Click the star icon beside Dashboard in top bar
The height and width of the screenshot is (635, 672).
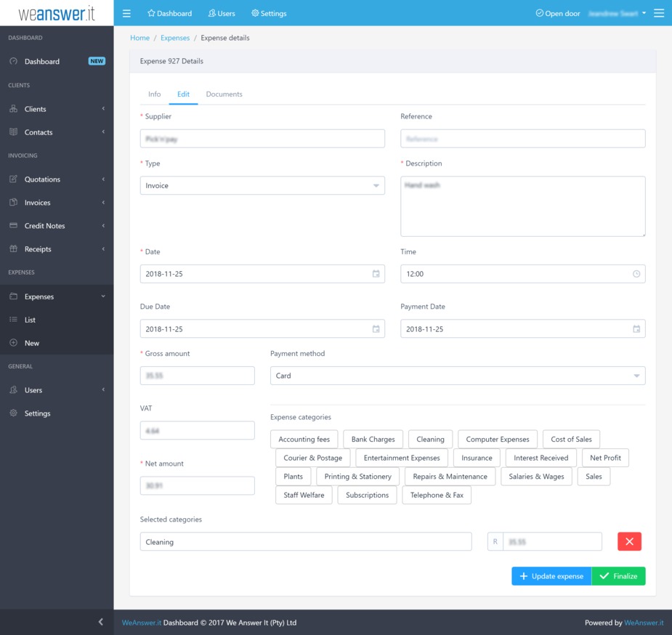(x=151, y=13)
